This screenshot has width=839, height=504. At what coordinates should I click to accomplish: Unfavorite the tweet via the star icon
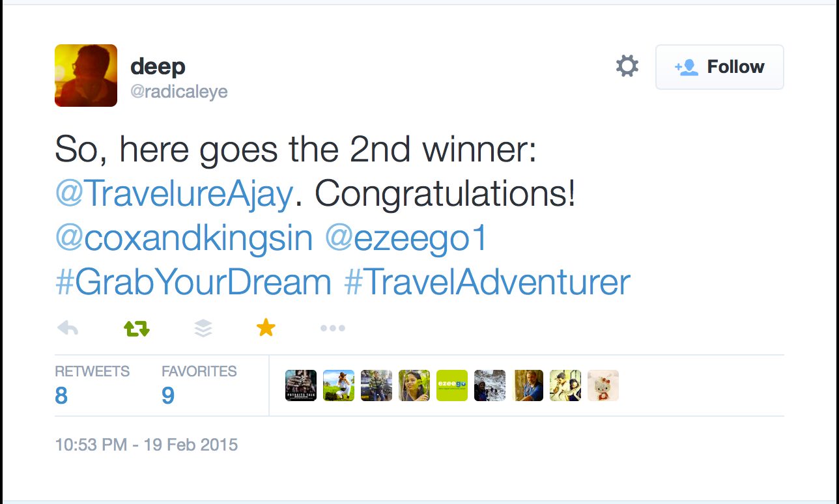click(x=266, y=327)
